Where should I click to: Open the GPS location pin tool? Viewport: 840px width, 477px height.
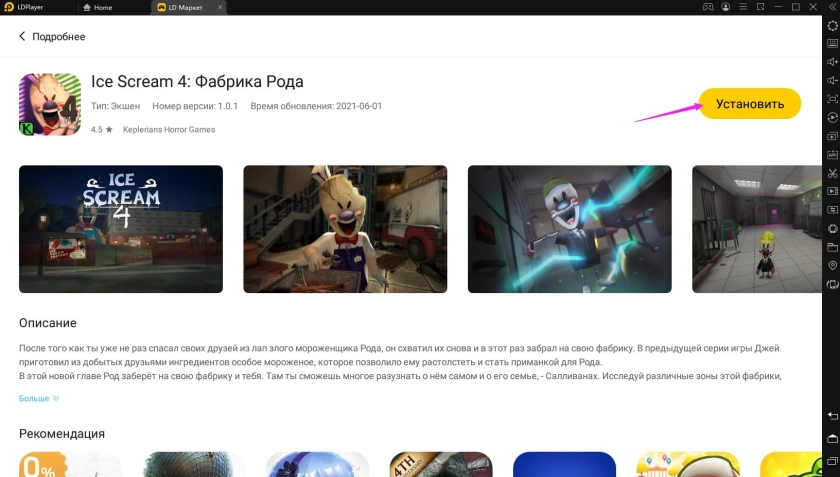[832, 265]
